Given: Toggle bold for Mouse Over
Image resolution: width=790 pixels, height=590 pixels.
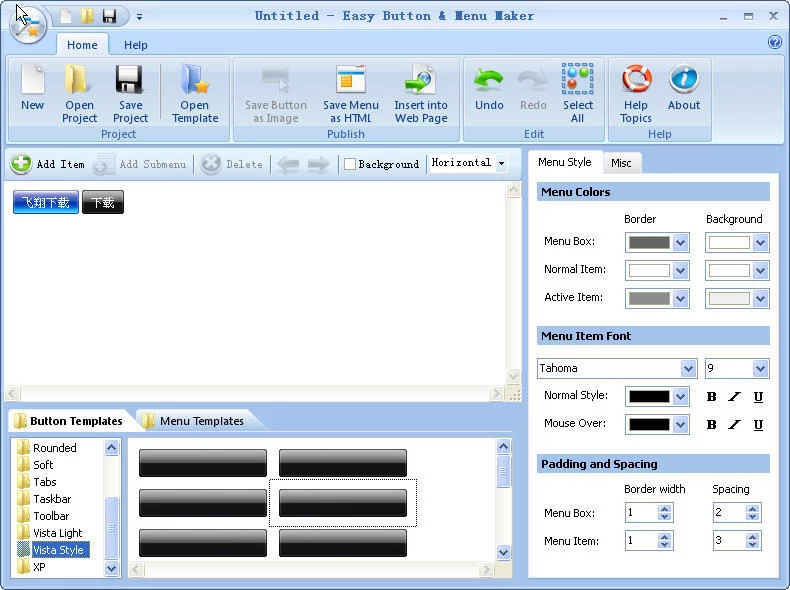Looking at the screenshot, I should click(x=711, y=425).
